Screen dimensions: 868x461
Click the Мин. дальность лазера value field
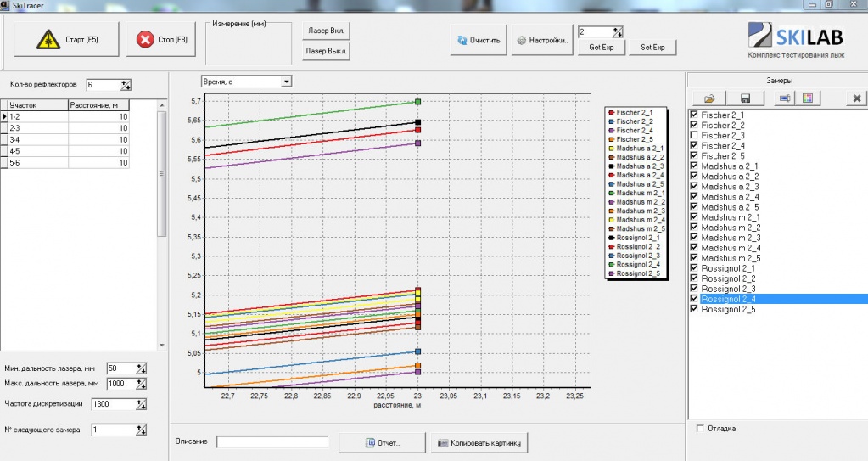coord(121,368)
